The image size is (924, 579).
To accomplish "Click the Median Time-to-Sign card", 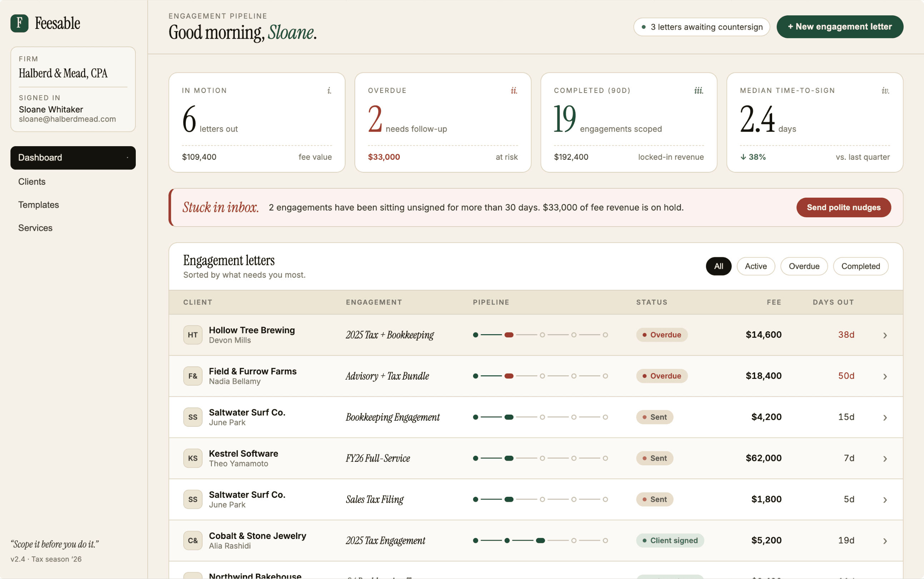I will (815, 123).
